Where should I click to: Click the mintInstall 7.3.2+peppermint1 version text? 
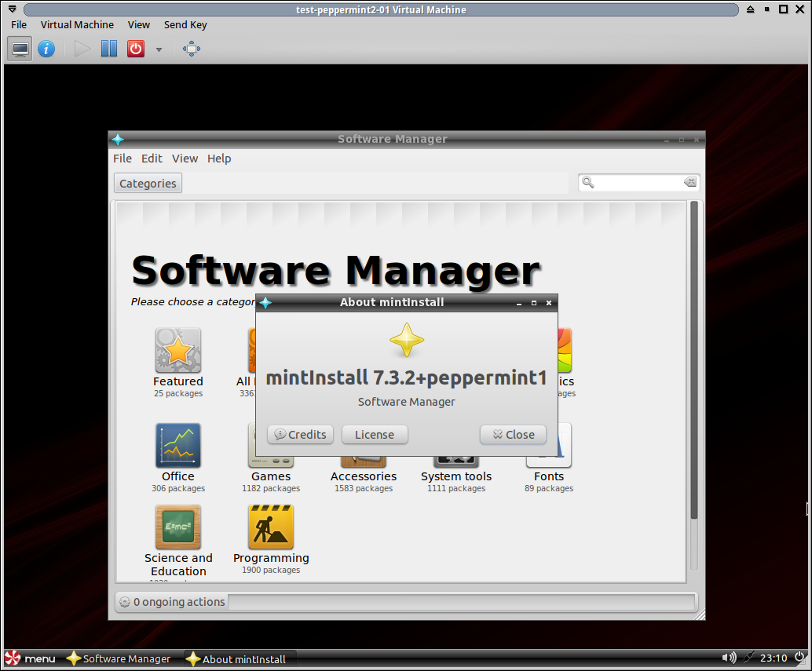click(x=407, y=378)
